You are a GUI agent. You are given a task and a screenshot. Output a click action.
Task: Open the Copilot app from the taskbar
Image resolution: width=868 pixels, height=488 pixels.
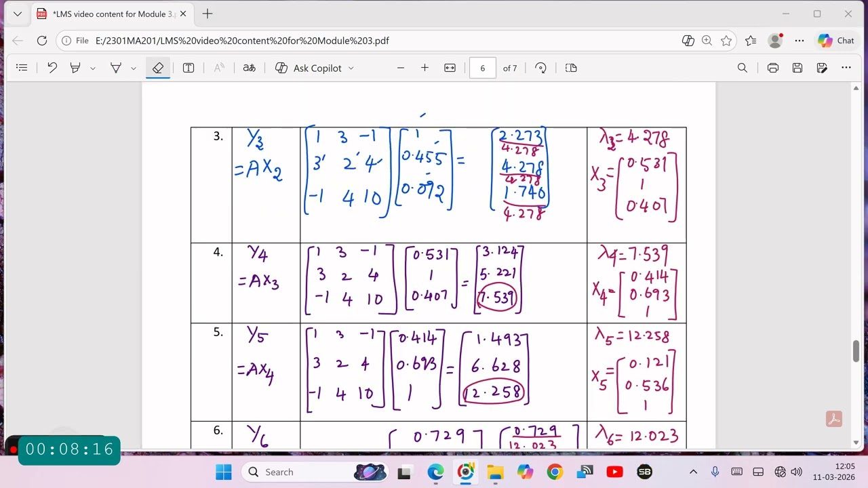coord(525,472)
